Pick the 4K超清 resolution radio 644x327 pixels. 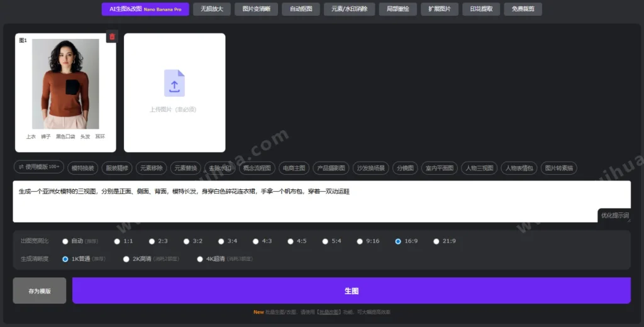[x=200, y=258]
